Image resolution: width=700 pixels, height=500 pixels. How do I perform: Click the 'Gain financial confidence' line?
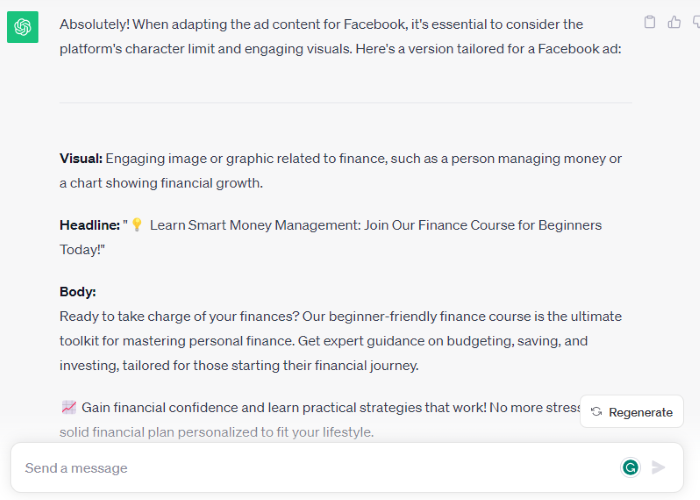click(x=300, y=407)
